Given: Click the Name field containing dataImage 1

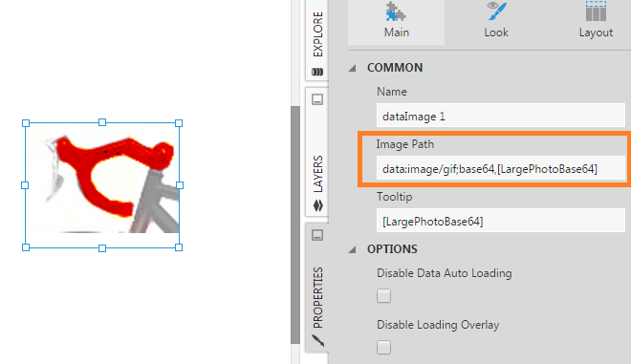Looking at the screenshot, I should (x=501, y=117).
